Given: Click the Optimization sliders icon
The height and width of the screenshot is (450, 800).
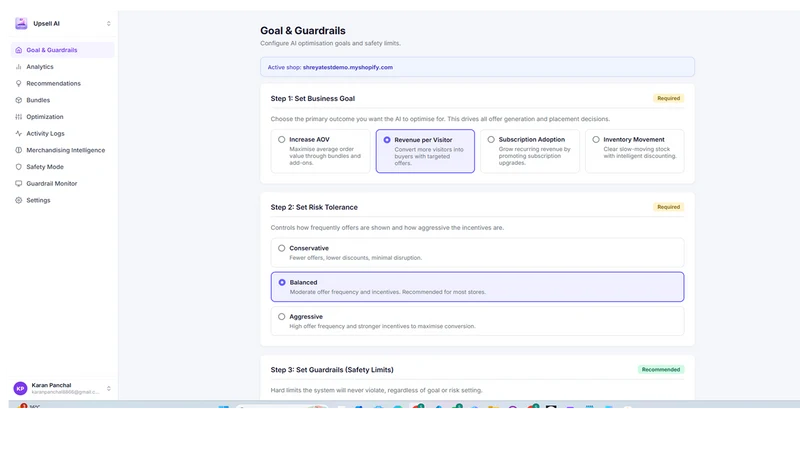Looking at the screenshot, I should pos(18,117).
